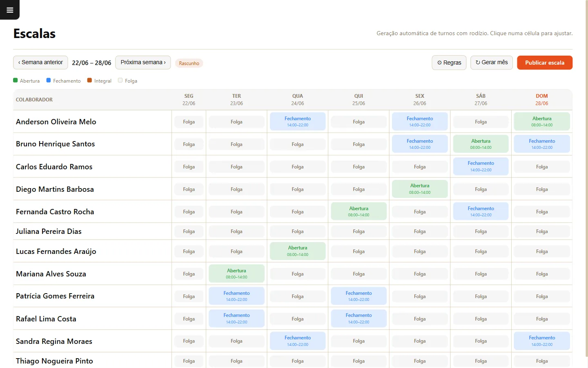Select Patrícia Gomes Ferreira name

click(x=55, y=296)
